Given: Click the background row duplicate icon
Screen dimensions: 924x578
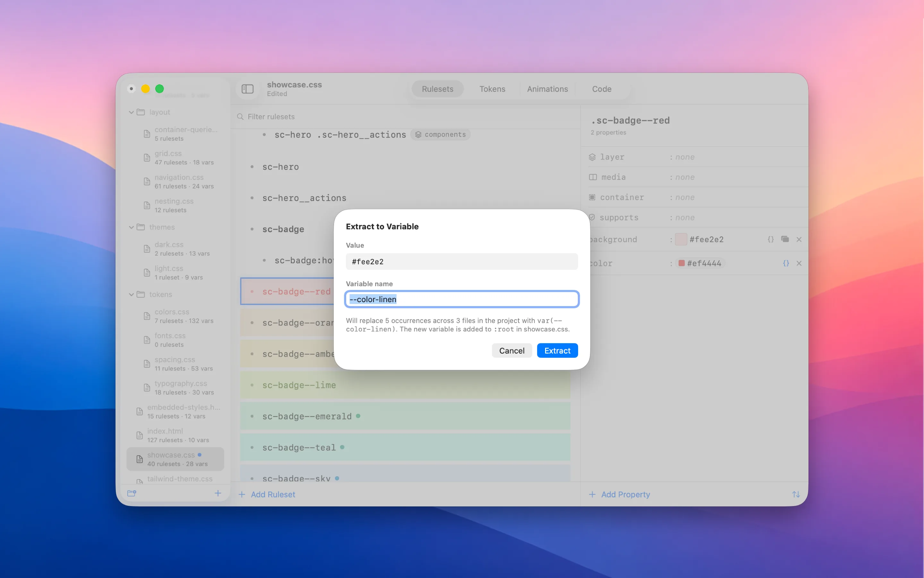Looking at the screenshot, I should click(785, 239).
